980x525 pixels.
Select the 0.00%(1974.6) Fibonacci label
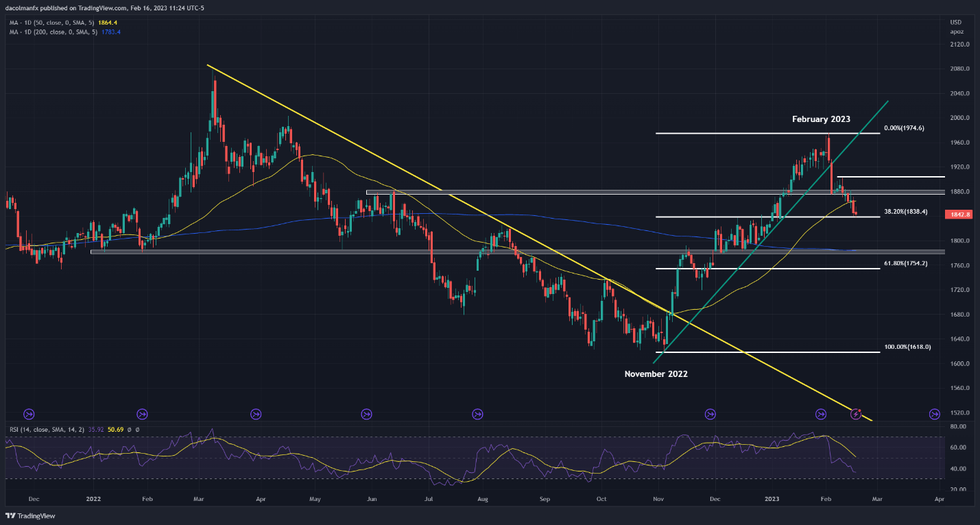tap(904, 128)
